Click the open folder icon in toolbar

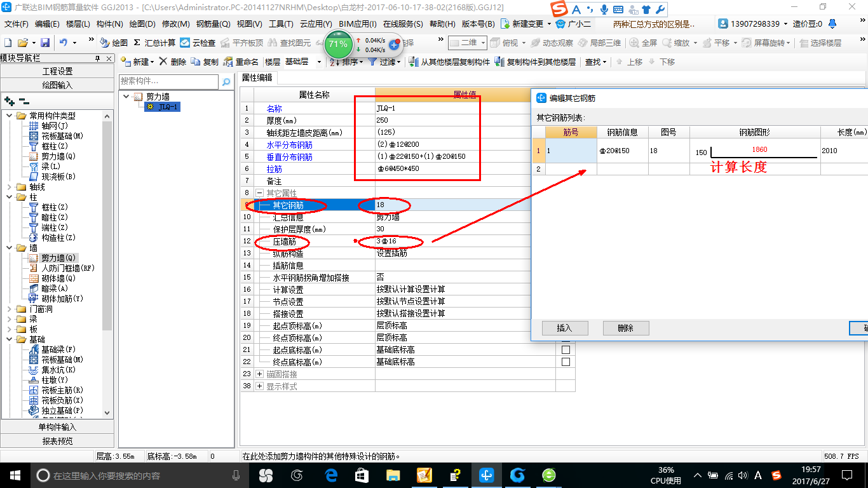coord(22,43)
